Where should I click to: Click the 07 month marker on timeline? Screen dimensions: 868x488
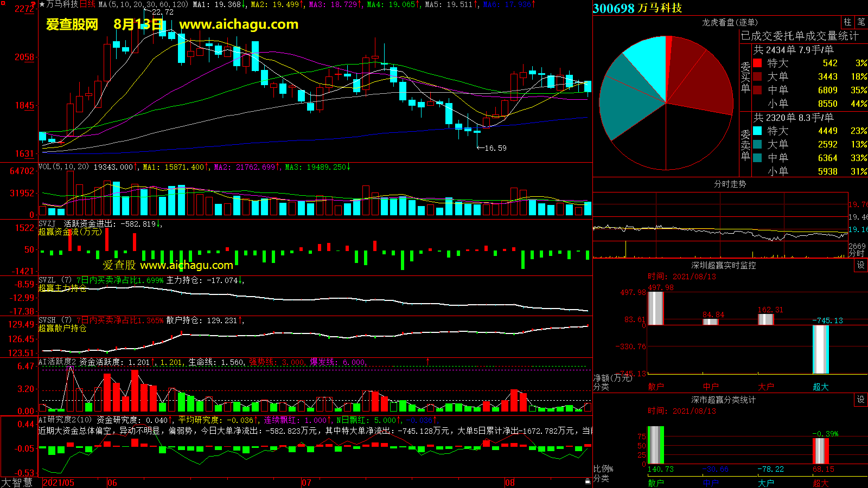[x=307, y=483]
